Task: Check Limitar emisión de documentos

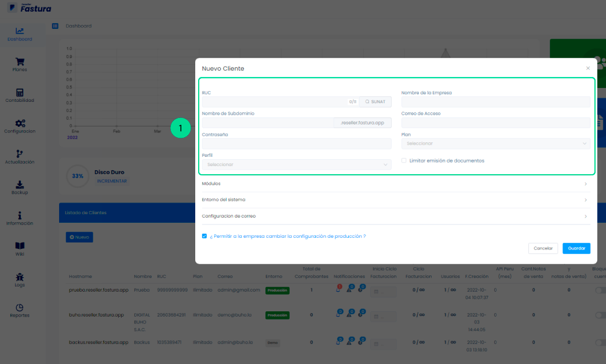Action: tap(404, 161)
